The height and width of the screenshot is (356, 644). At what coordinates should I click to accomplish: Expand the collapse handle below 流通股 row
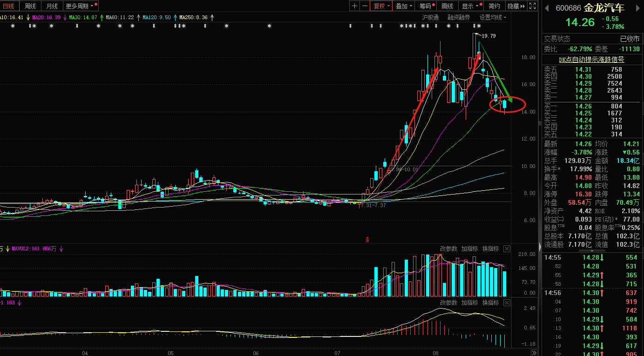(x=592, y=250)
